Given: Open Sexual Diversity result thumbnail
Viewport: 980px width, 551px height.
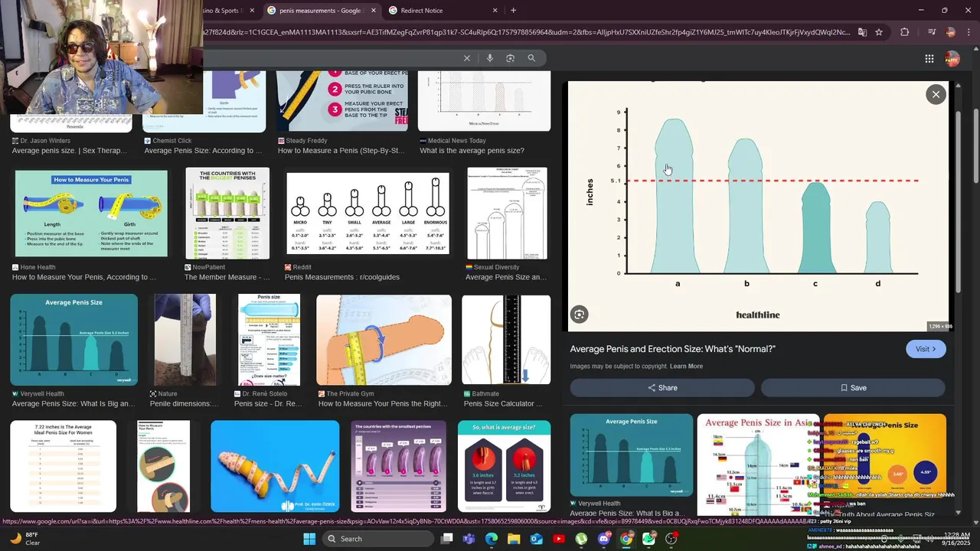Looking at the screenshot, I should coord(507,214).
